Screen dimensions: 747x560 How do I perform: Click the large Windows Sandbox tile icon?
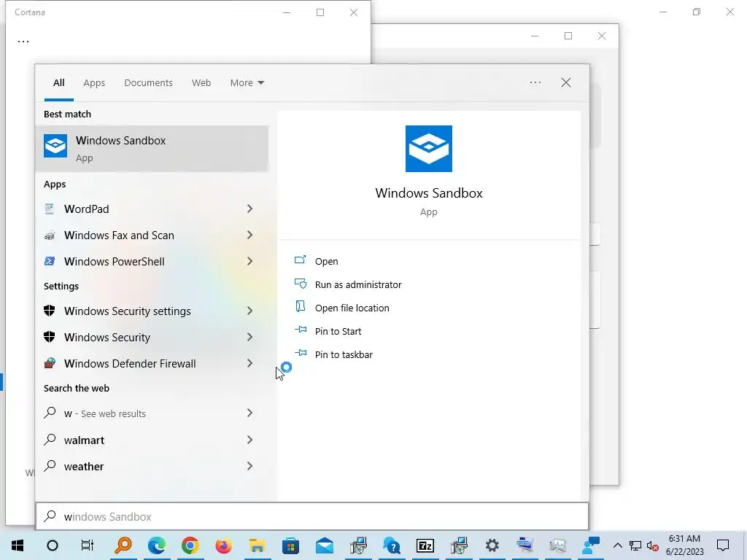coord(429,149)
